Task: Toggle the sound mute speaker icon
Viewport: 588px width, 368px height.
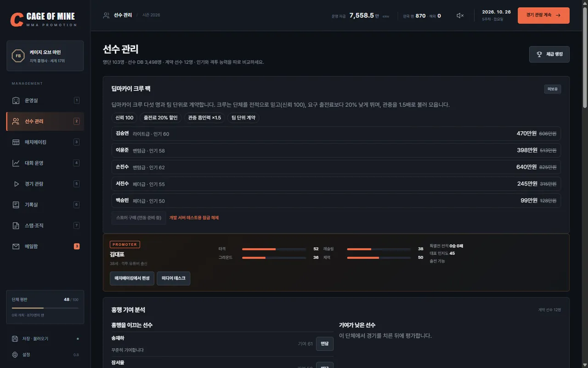Action: [460, 15]
